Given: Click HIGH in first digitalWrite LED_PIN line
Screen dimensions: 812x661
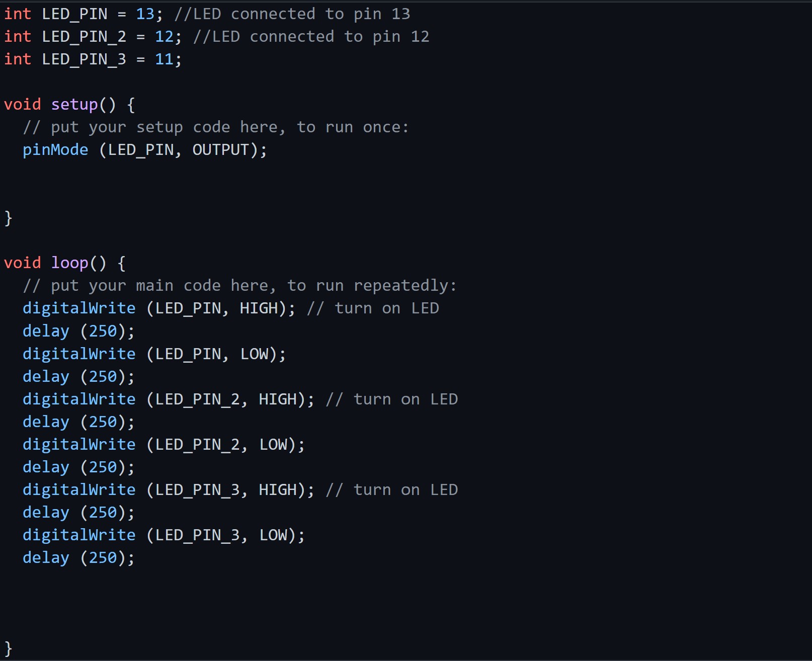Looking at the screenshot, I should tap(259, 308).
